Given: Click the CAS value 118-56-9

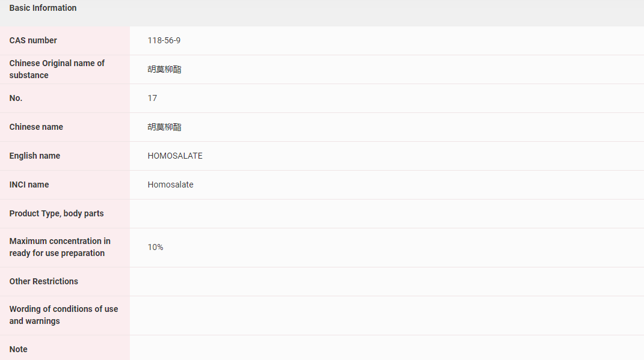Looking at the screenshot, I should (x=164, y=41).
